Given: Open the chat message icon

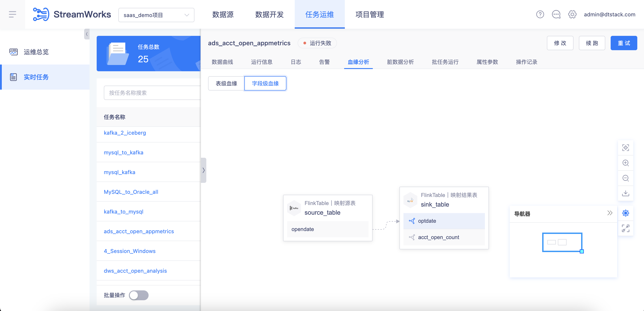Looking at the screenshot, I should coord(556,15).
